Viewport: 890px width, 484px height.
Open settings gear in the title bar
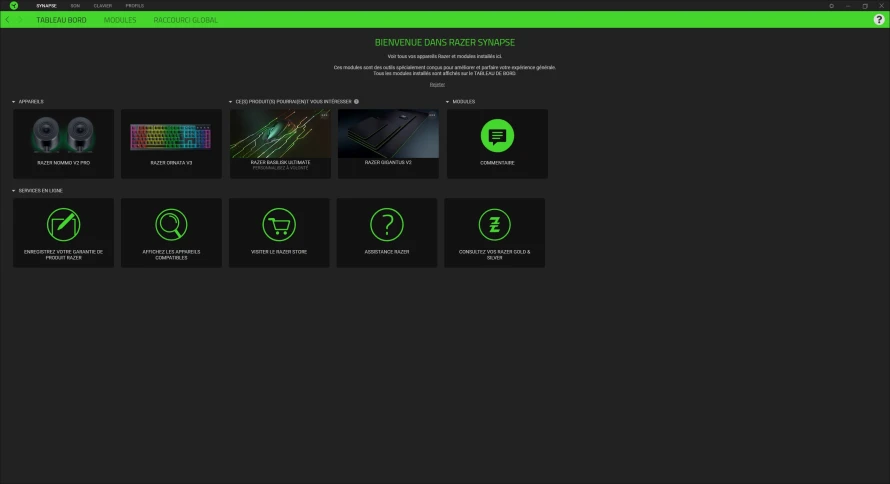[832, 6]
